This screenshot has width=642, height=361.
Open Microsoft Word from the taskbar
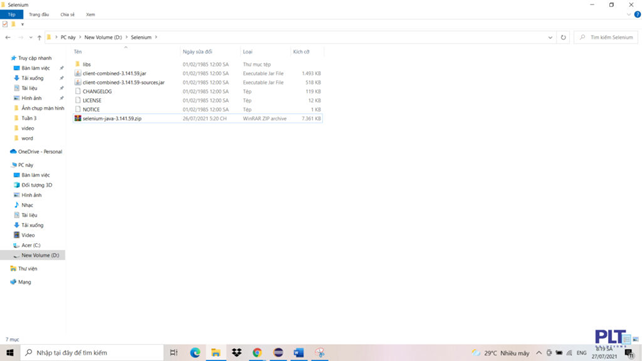tap(299, 352)
